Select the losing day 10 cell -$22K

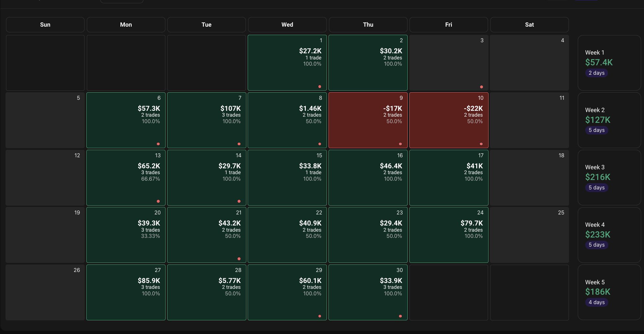449,120
